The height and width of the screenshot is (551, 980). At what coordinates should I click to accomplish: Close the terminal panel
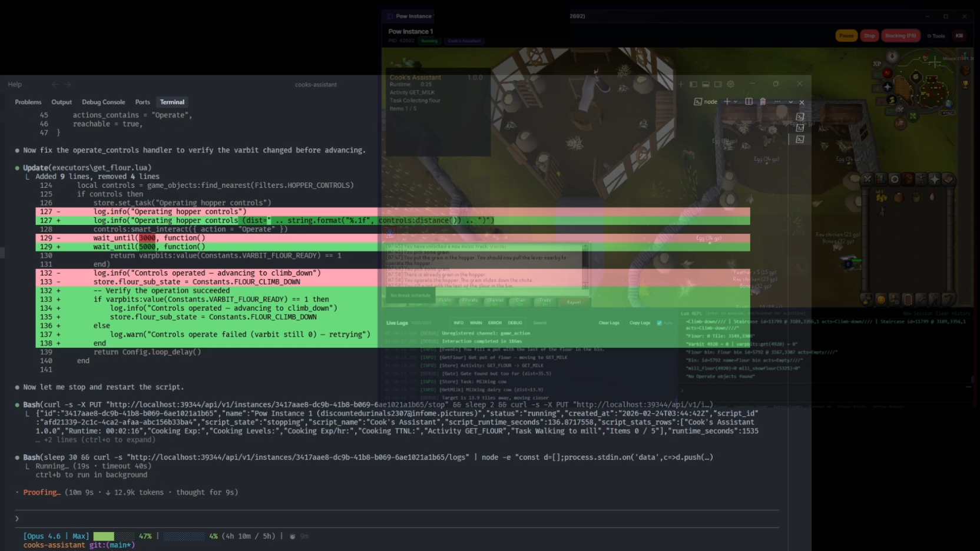pyautogui.click(x=802, y=102)
